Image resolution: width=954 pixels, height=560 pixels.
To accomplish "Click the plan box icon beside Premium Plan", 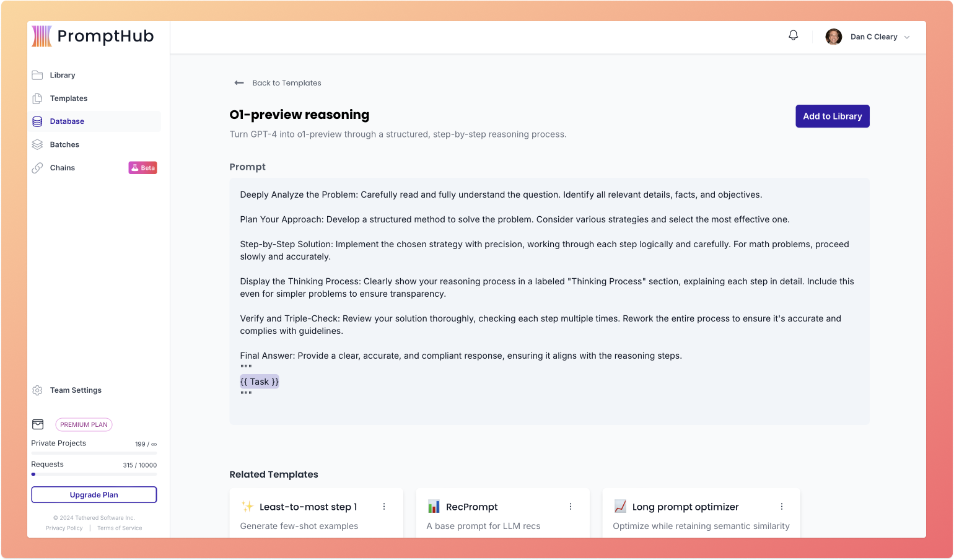I will [x=38, y=424].
